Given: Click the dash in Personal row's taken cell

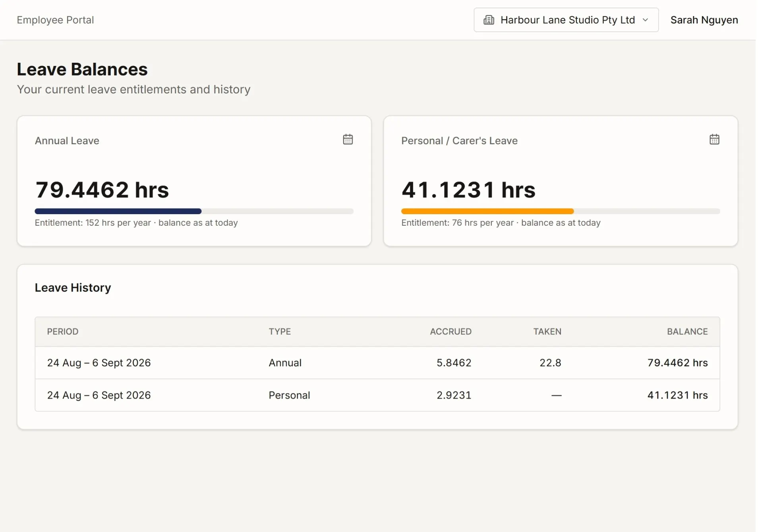Looking at the screenshot, I should coord(556,395).
